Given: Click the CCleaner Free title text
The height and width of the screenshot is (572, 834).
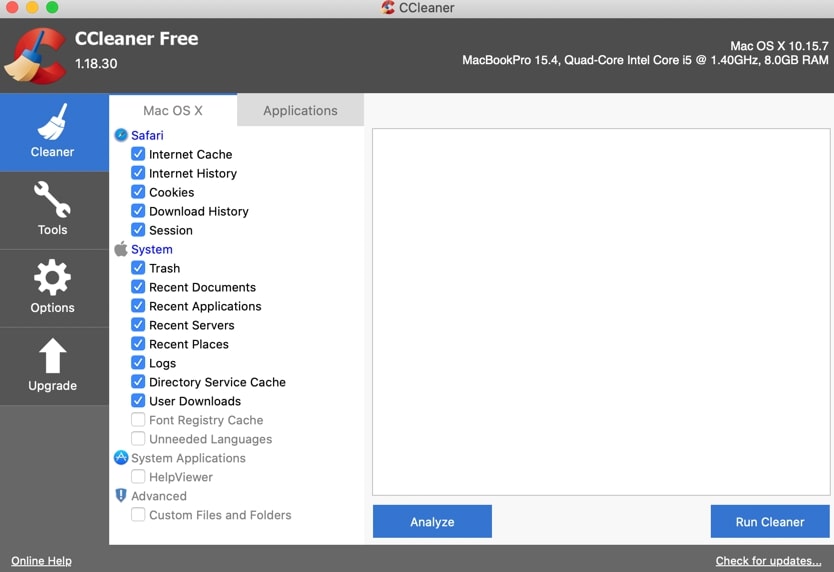Looking at the screenshot, I should tap(136, 38).
